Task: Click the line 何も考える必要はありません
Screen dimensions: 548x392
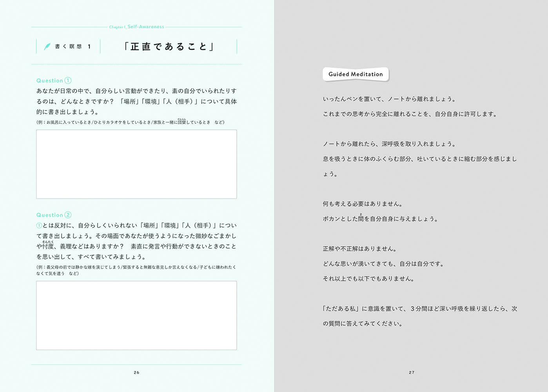Action: click(363, 204)
